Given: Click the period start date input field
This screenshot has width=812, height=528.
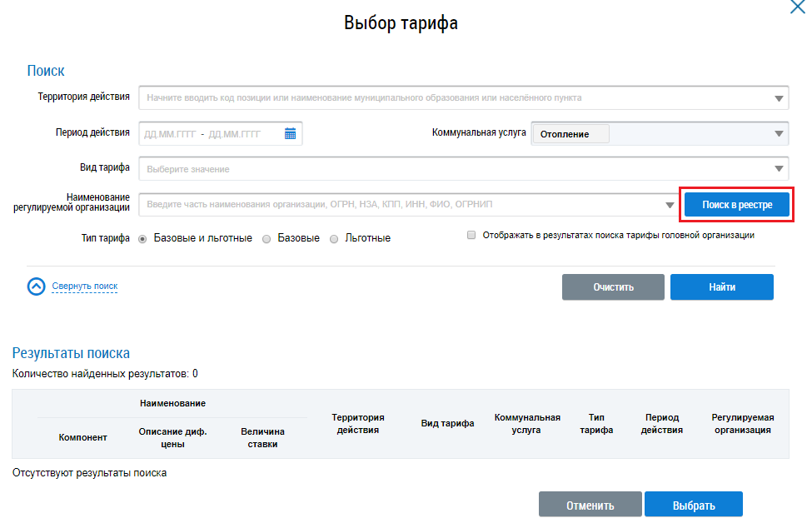Looking at the screenshot, I should [170, 133].
